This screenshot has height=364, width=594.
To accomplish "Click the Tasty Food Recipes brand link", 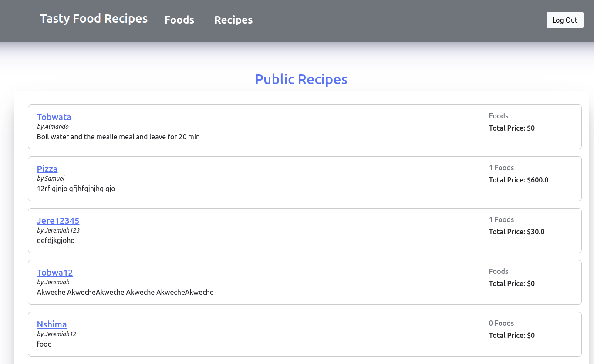I will click(93, 18).
